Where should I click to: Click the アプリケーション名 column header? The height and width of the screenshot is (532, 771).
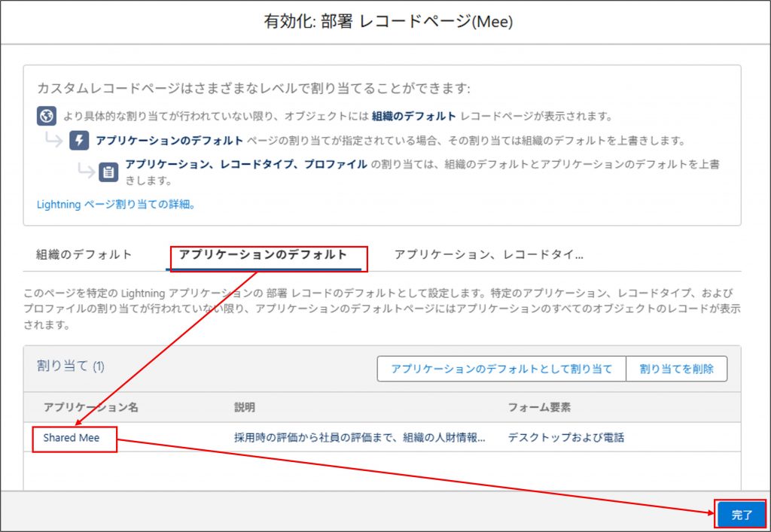[x=90, y=407]
